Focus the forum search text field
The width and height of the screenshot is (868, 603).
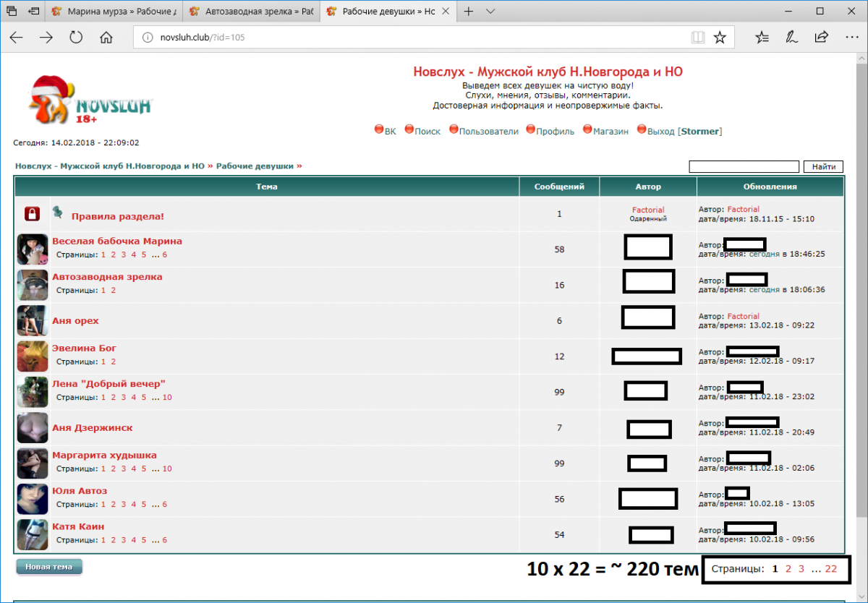(x=744, y=167)
